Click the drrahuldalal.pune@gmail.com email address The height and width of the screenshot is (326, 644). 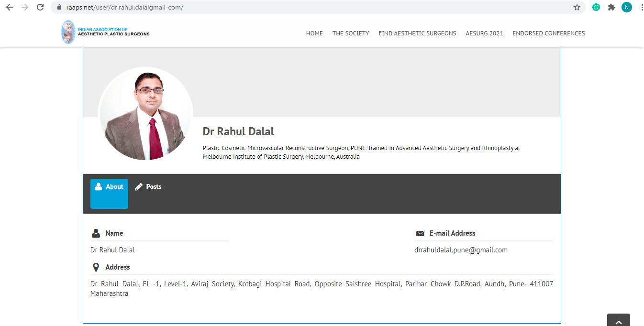pos(461,250)
